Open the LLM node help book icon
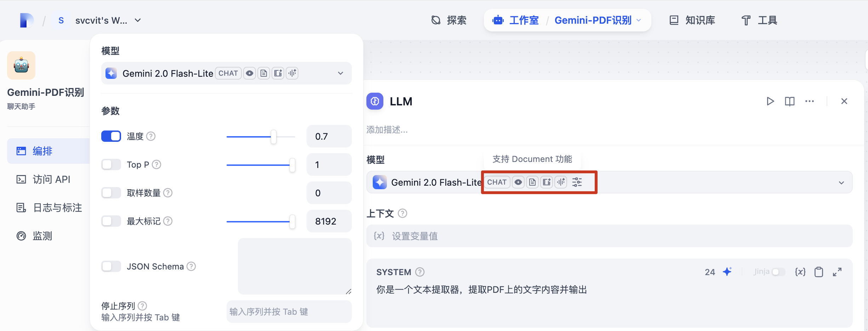The image size is (868, 331). point(789,101)
